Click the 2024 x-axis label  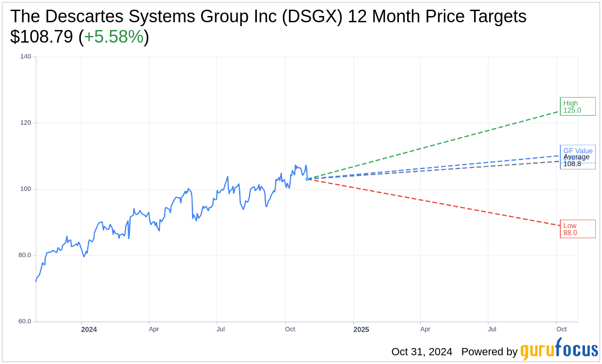pyautogui.click(x=89, y=329)
